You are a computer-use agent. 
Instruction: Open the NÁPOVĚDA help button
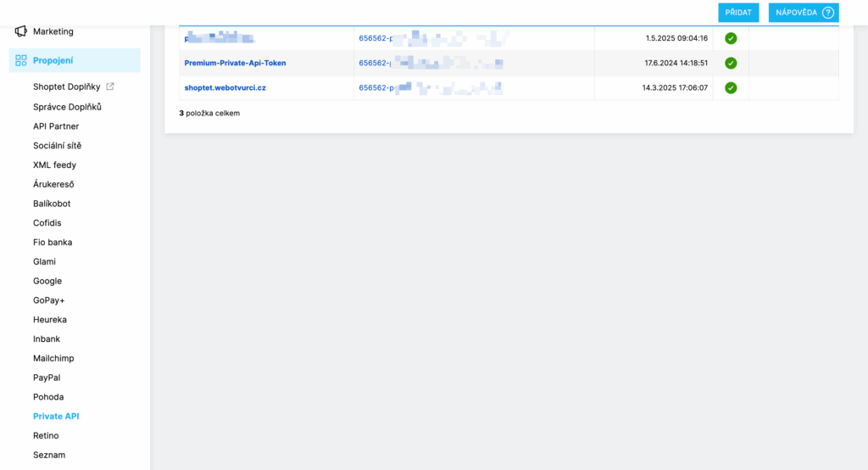[804, 13]
